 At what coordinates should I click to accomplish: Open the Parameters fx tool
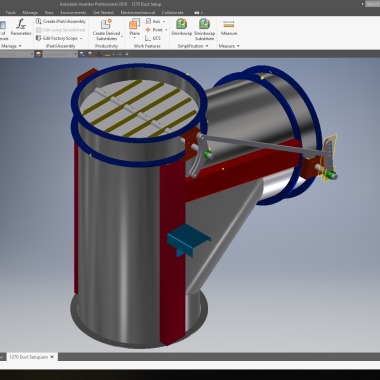[x=21, y=27]
